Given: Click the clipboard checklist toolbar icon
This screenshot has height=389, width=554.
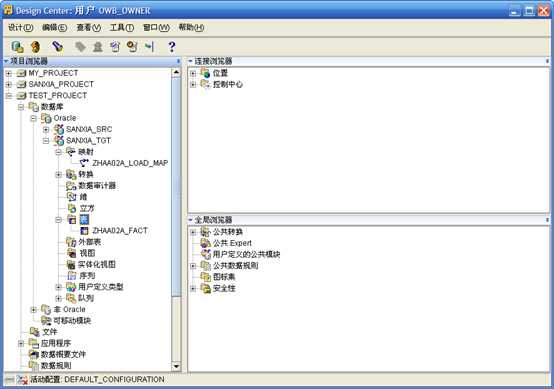Looking at the screenshot, I should [x=115, y=47].
